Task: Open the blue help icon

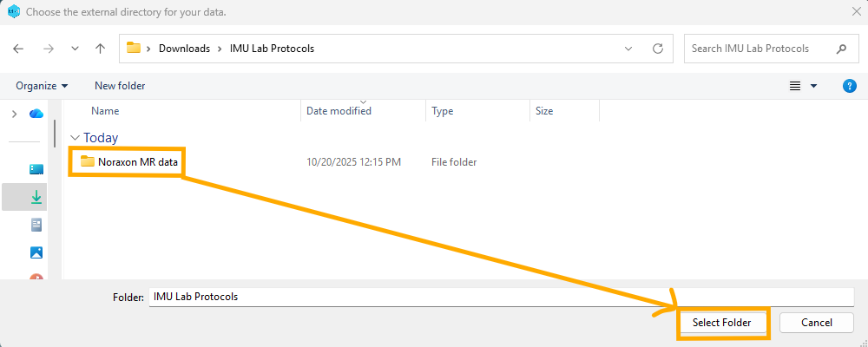Action: pyautogui.click(x=849, y=86)
